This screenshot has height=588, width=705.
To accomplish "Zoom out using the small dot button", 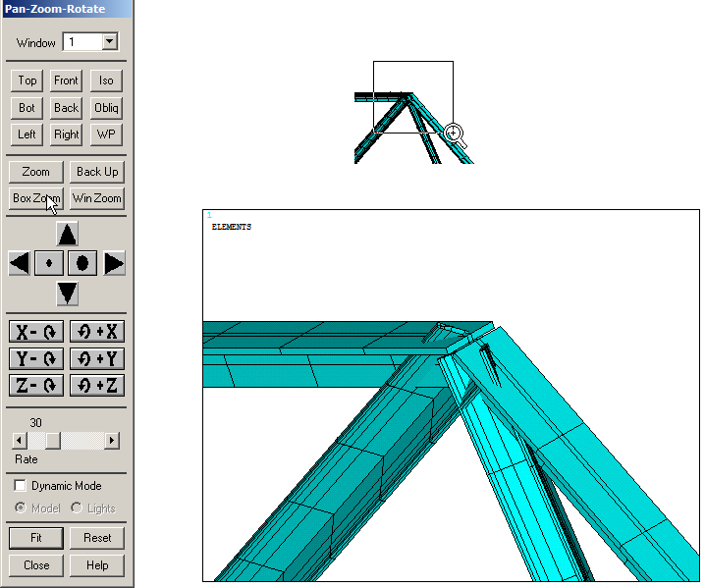I will pyautogui.click(x=49, y=263).
